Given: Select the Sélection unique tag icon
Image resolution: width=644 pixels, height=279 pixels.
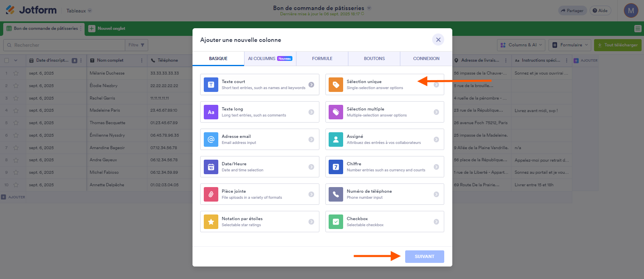Looking at the screenshot, I should 336,85.
